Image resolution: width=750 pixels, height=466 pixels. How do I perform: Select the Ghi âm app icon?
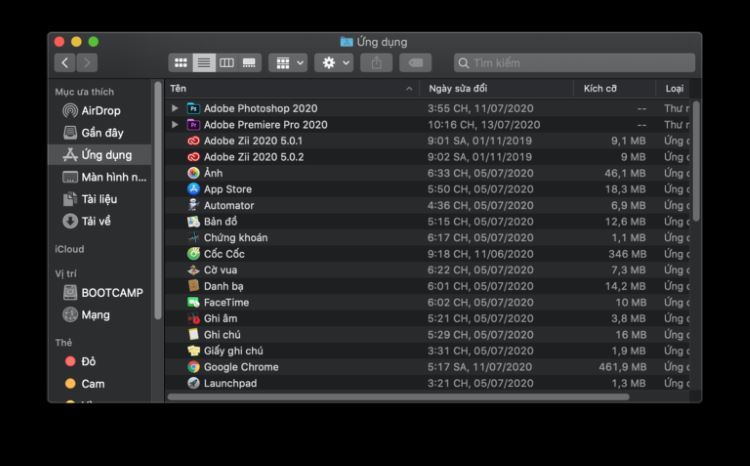tap(193, 318)
